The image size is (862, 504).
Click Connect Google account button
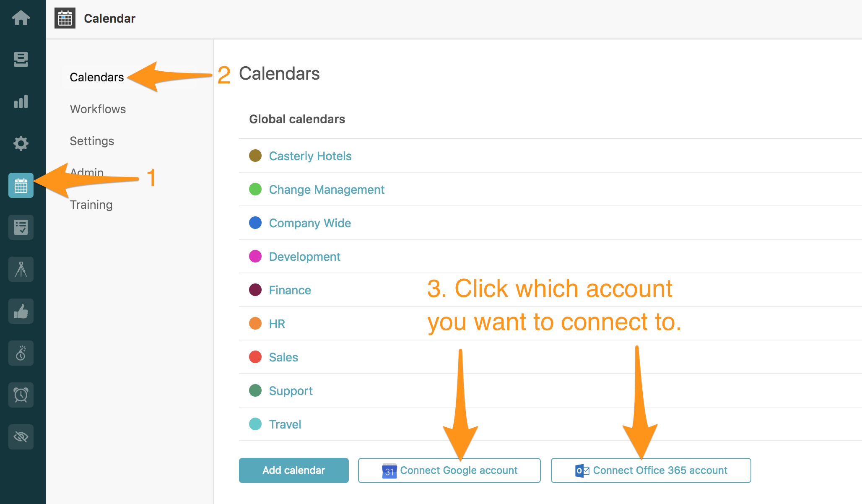click(x=449, y=470)
